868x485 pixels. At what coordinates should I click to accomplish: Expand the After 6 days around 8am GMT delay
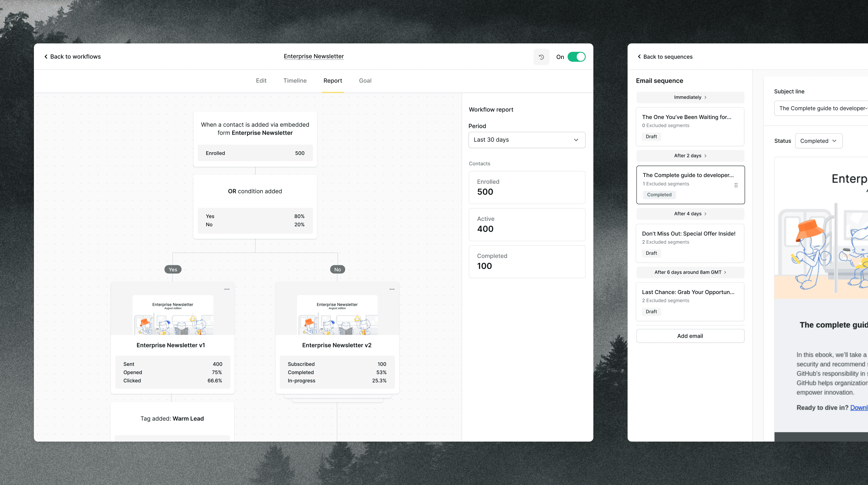point(690,272)
